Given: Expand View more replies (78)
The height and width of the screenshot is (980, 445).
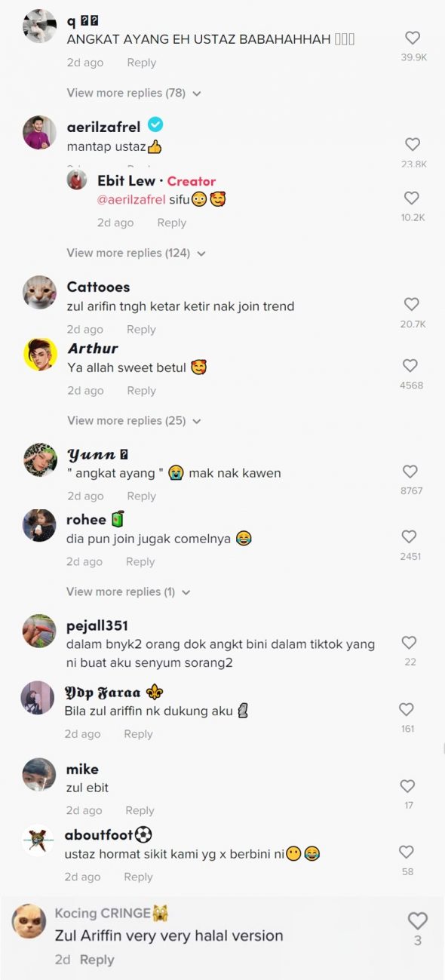Looking at the screenshot, I should [134, 93].
